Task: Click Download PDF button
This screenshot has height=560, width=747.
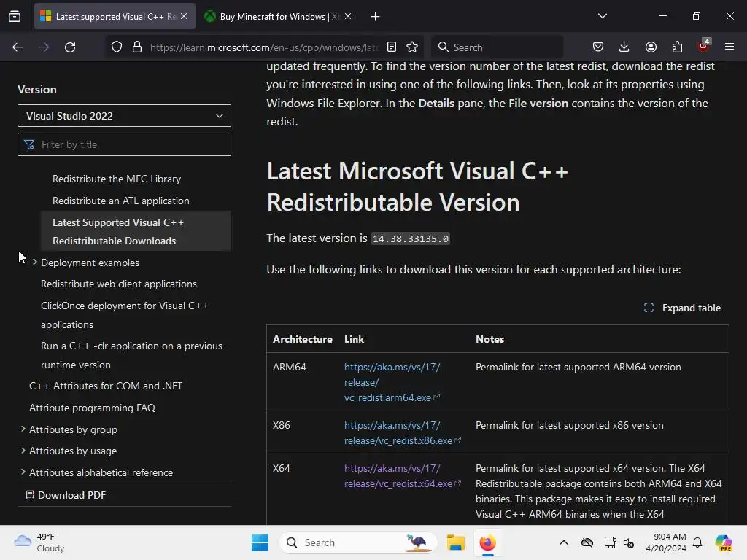Action: (66, 495)
